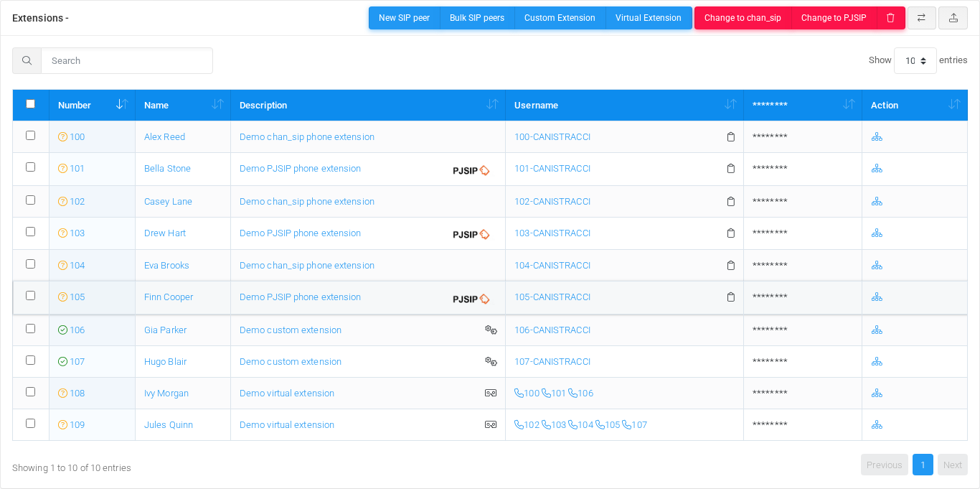The height and width of the screenshot is (489, 980).
Task: Open action diagram icon for Eva Brooks
Action: [877, 266]
